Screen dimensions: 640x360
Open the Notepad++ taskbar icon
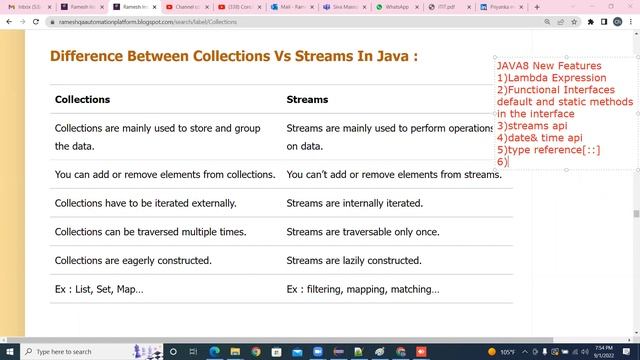tap(359, 351)
